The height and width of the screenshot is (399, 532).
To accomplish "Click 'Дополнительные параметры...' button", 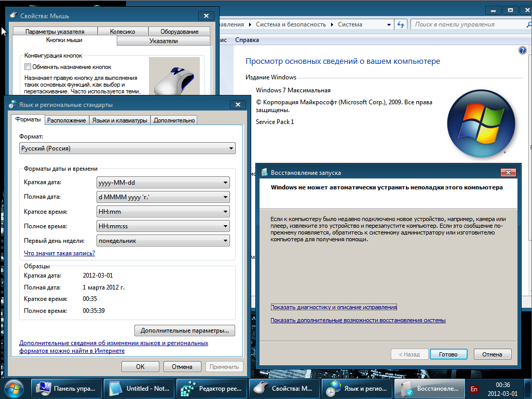I will (185, 331).
